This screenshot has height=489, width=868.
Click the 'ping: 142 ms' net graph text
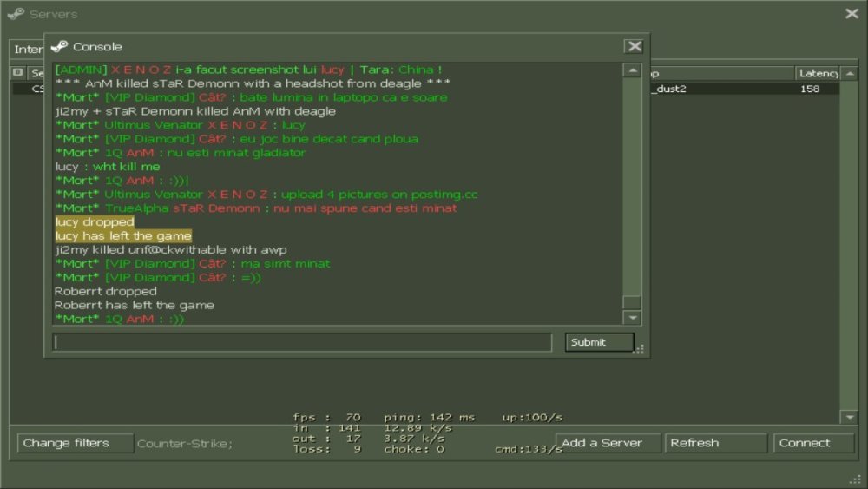click(x=429, y=417)
